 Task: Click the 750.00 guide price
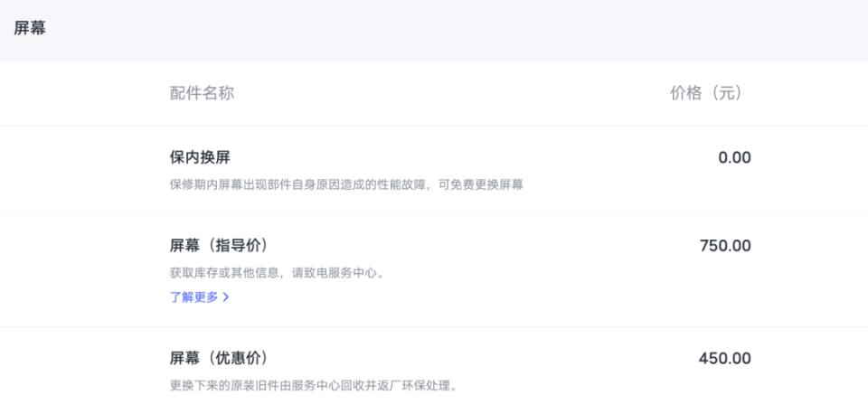click(725, 246)
